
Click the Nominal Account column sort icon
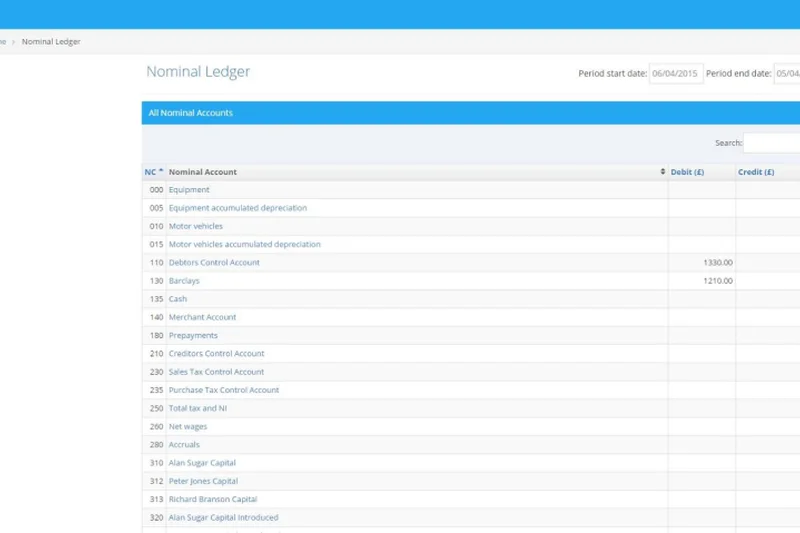(x=662, y=172)
